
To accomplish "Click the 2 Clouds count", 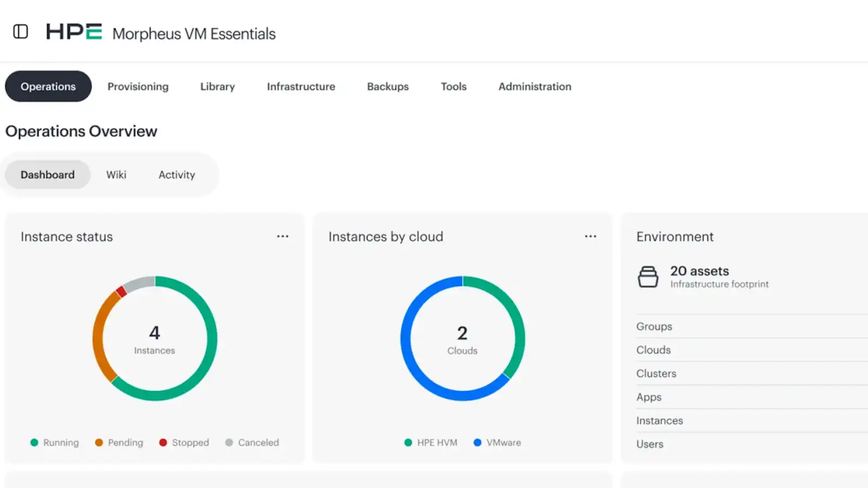I will click(x=462, y=339).
